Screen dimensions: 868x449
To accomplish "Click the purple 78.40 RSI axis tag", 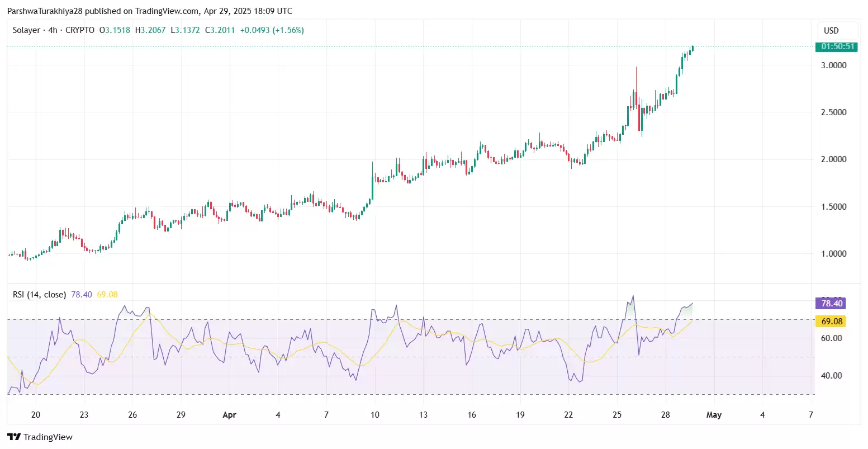I will [x=831, y=304].
